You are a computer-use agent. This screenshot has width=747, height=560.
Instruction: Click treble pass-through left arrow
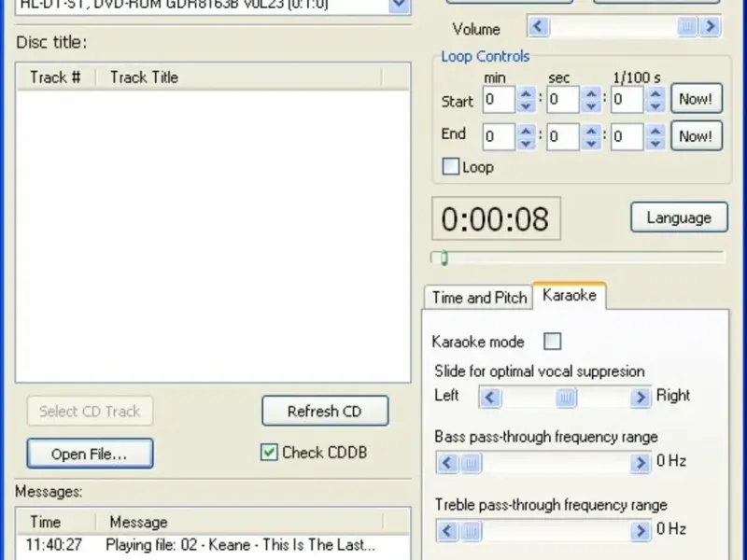pyautogui.click(x=447, y=530)
